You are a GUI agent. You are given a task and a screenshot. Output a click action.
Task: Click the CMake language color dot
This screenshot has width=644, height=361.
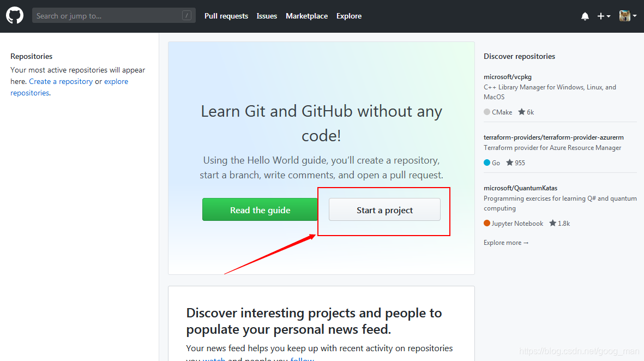[x=487, y=112]
